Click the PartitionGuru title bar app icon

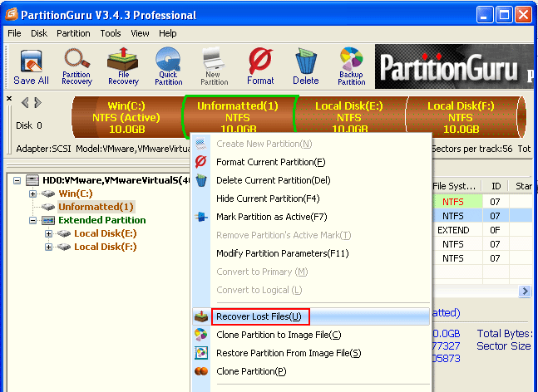point(12,14)
